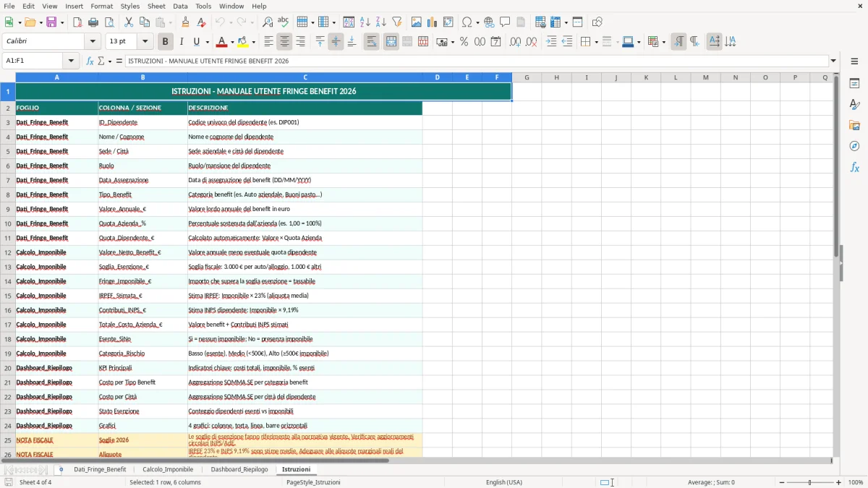Viewport: 868px width, 488px height.
Task: Click the 100% zoom level
Action: 856,482
